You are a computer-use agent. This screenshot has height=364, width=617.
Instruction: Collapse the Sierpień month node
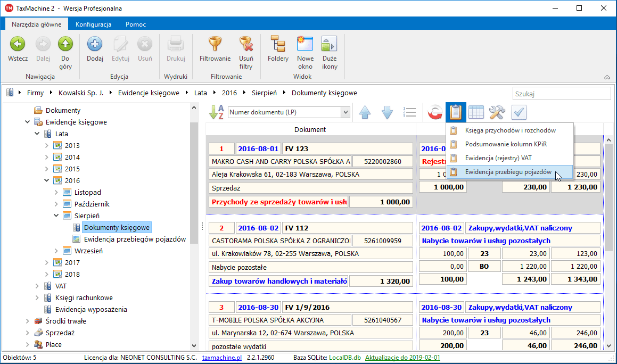[56, 216]
